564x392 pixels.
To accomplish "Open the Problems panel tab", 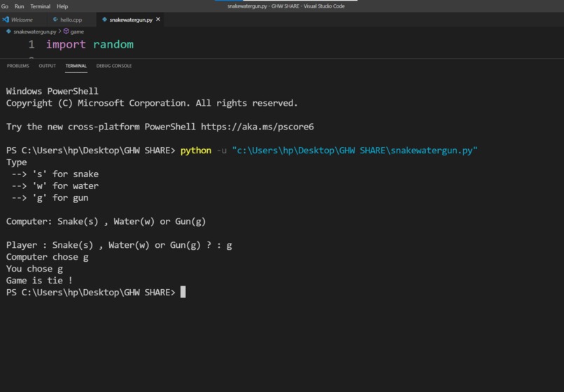I will pos(18,66).
